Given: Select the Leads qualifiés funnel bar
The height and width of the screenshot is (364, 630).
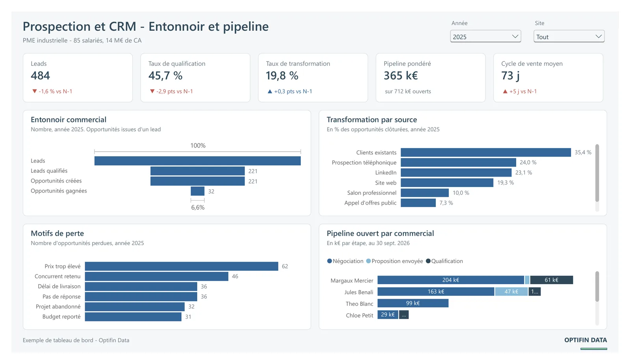Looking at the screenshot, I should click(198, 171).
